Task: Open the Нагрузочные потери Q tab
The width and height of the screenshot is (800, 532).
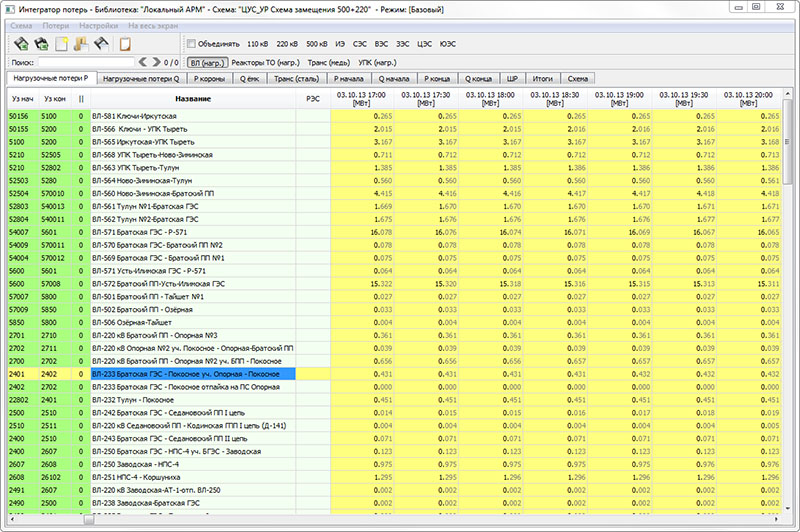Action: click(141, 79)
